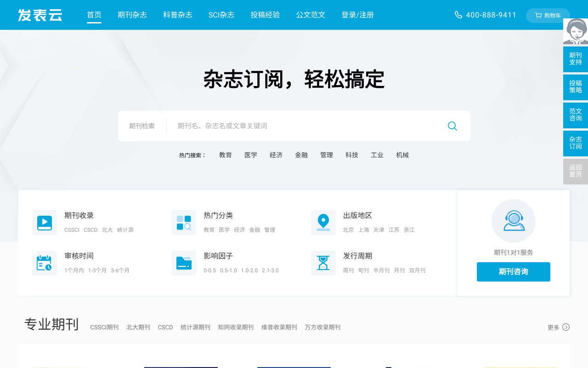Click the 审核时间 calendar icon
Viewport: 588px width, 368px height.
[45, 263]
